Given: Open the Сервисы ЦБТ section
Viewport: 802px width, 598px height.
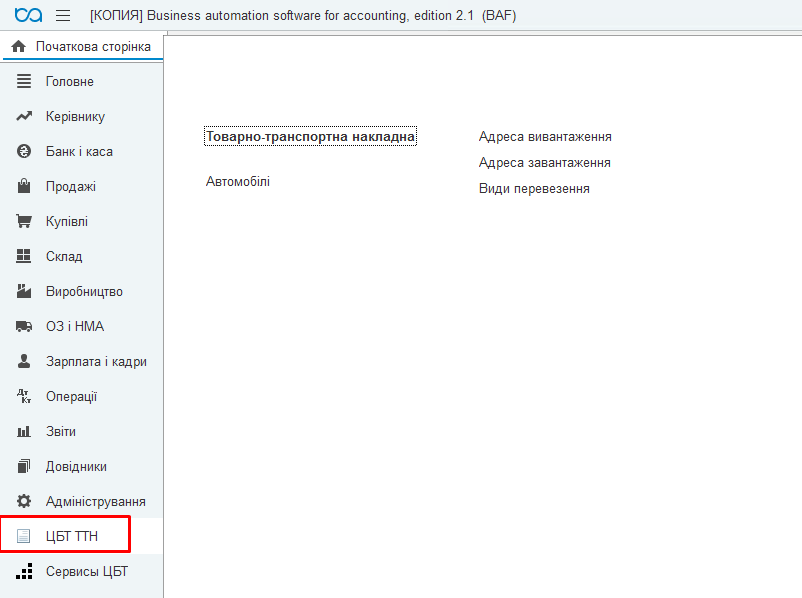Looking at the screenshot, I should click(x=86, y=572).
